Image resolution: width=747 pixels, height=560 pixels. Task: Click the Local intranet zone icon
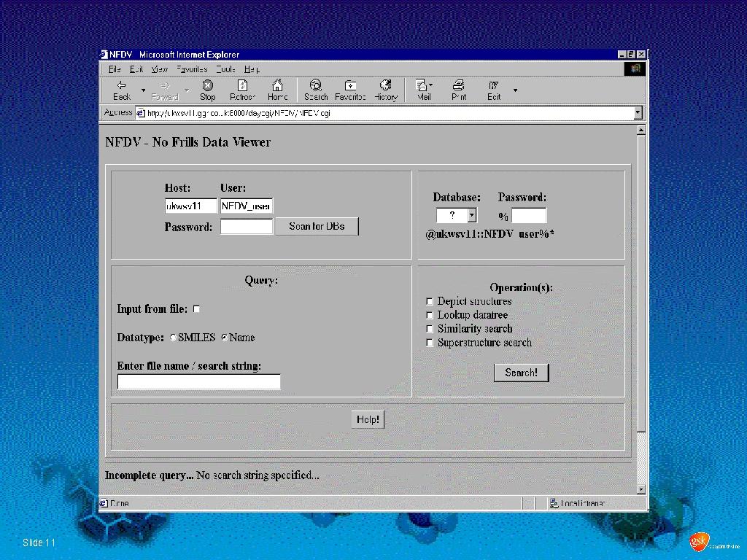pos(554,503)
